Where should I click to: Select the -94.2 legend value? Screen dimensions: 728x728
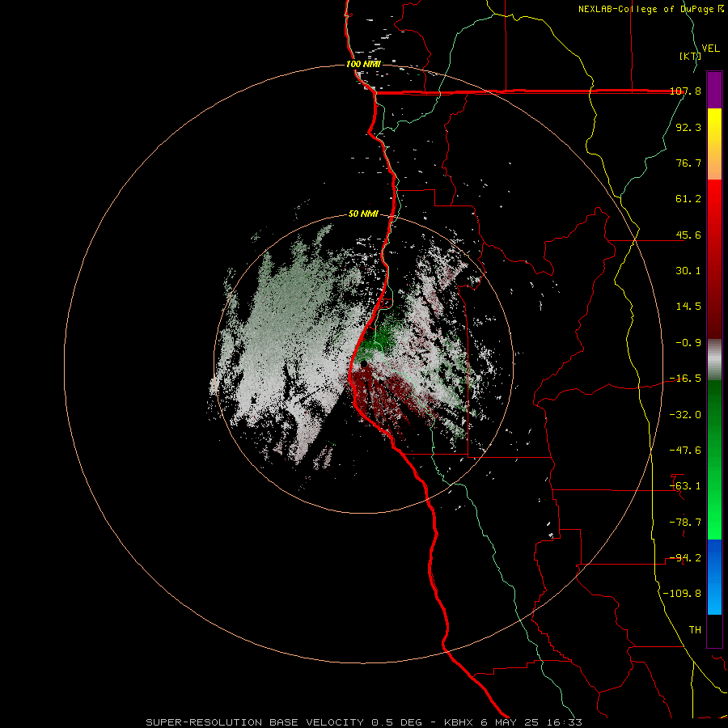point(685,558)
